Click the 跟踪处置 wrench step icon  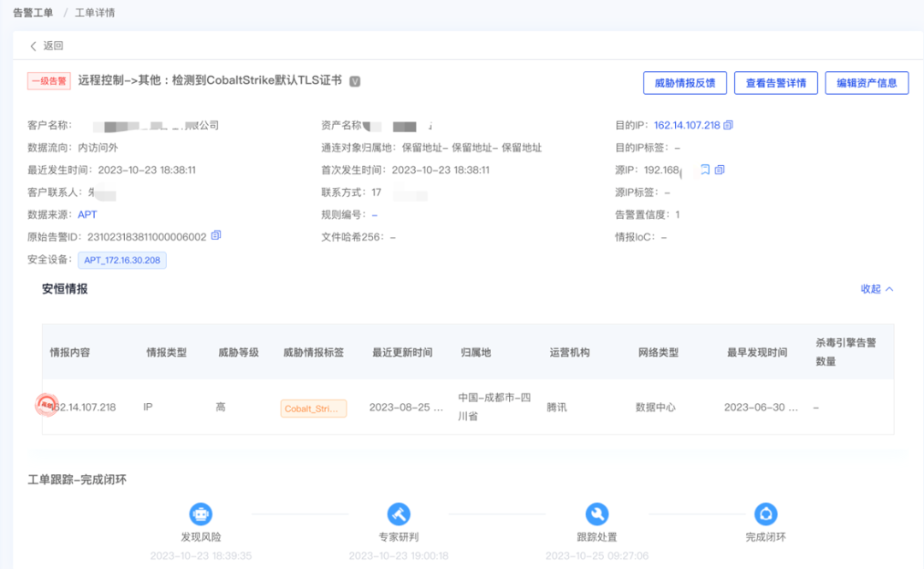pyautogui.click(x=596, y=513)
